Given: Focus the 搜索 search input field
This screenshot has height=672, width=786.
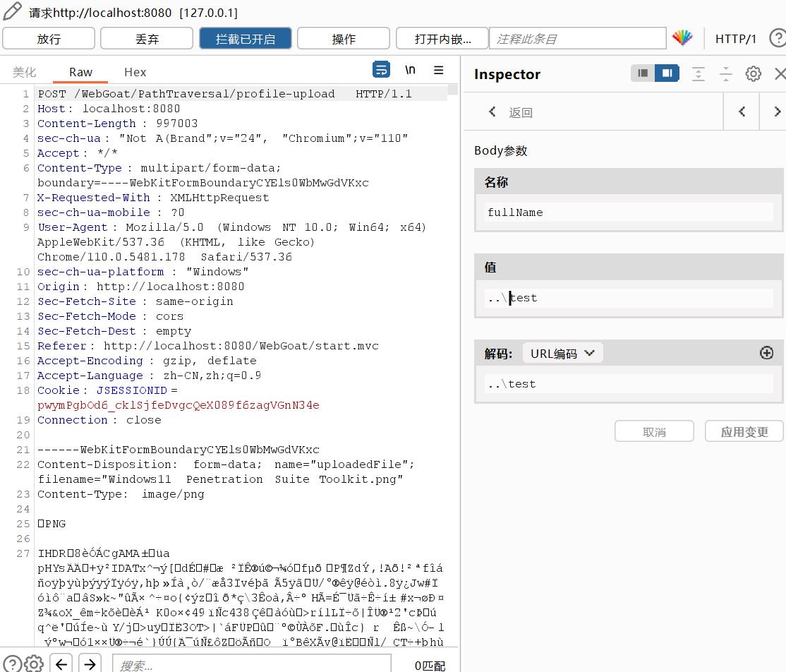Looking at the screenshot, I should click(x=252, y=664).
